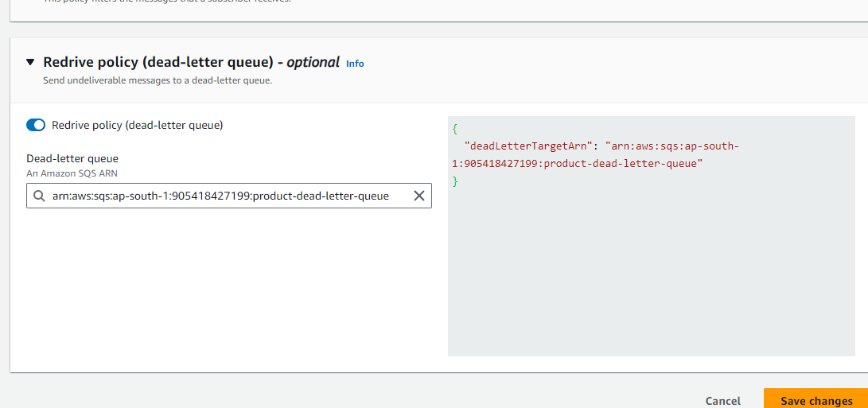Click the Dead-letter queue field label
Viewport: 868px width, 408px height.
coord(72,159)
